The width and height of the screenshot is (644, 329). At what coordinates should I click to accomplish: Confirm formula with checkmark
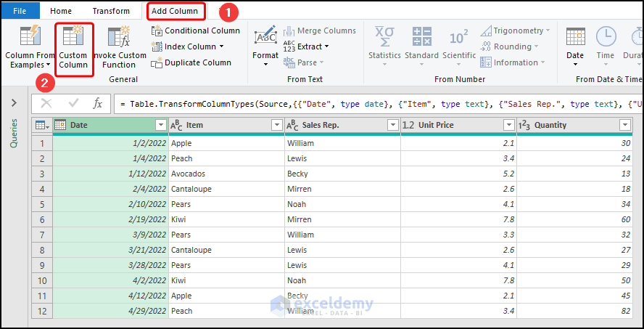[x=73, y=104]
